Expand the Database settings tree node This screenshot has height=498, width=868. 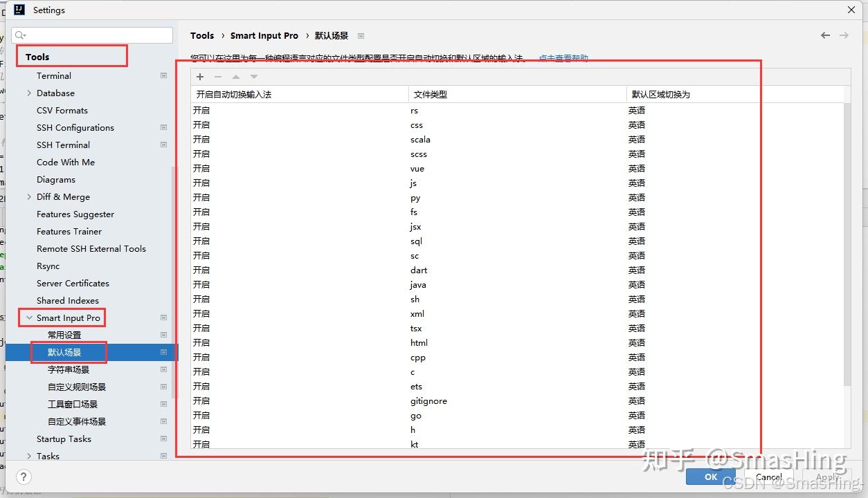[28, 93]
